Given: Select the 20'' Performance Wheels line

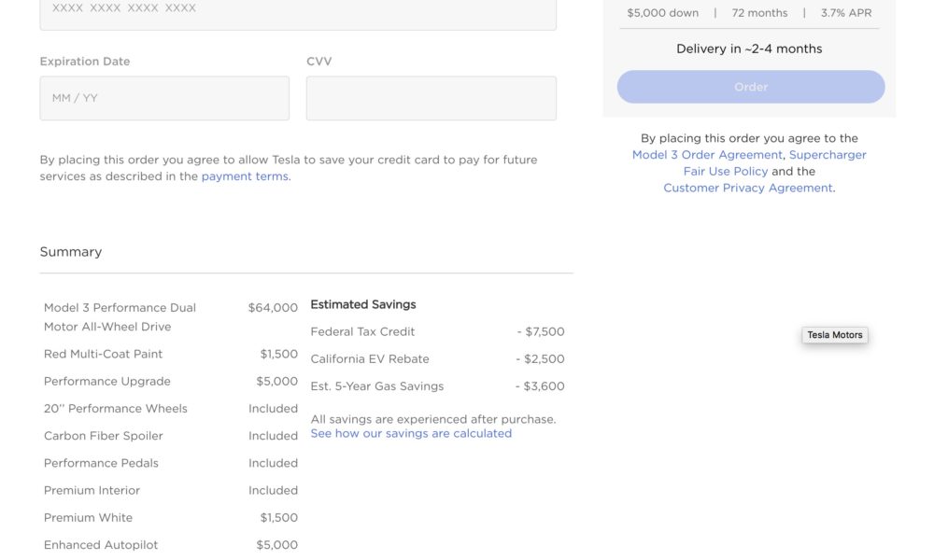Looking at the screenshot, I should click(x=116, y=409).
